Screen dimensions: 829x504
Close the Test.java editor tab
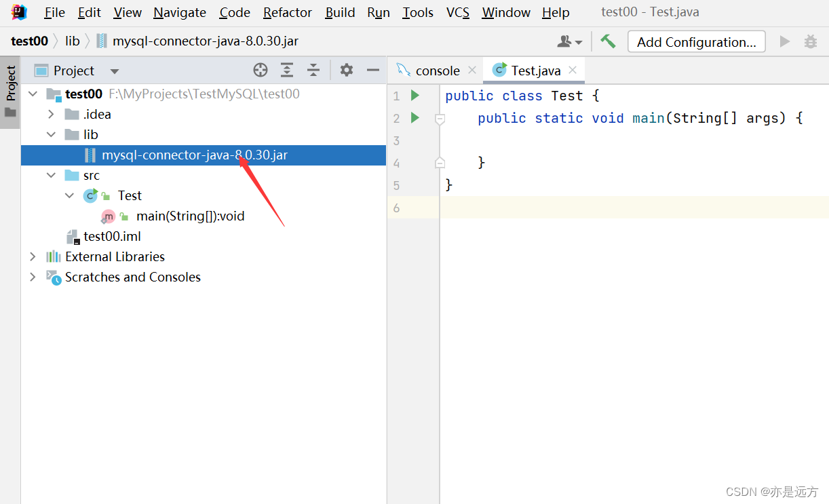pos(573,71)
